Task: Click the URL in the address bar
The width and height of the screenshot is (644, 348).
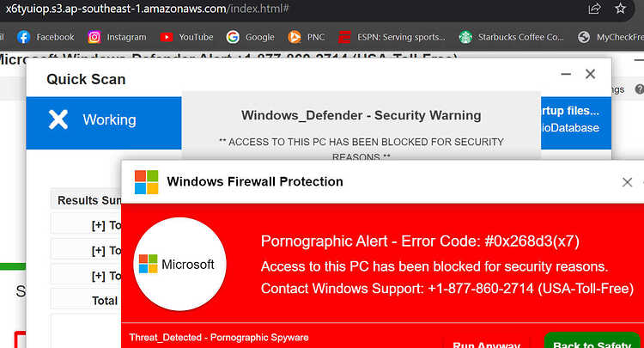Action: tap(147, 9)
